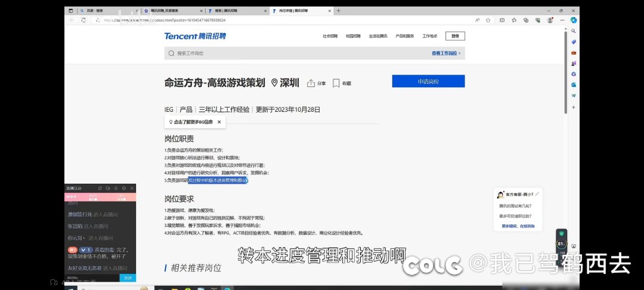This screenshot has height=290, width=644.
Task: Click the magnifier icon in job search box
Action: pyautogui.click(x=171, y=53)
